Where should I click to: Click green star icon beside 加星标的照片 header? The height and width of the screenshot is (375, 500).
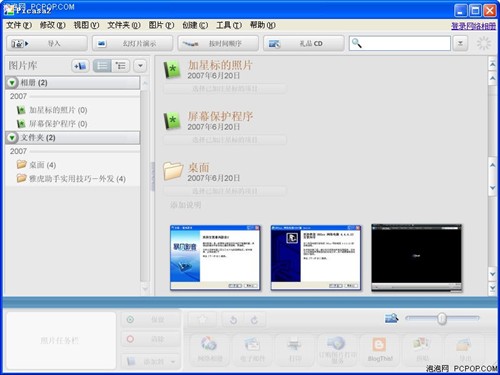[x=172, y=70]
